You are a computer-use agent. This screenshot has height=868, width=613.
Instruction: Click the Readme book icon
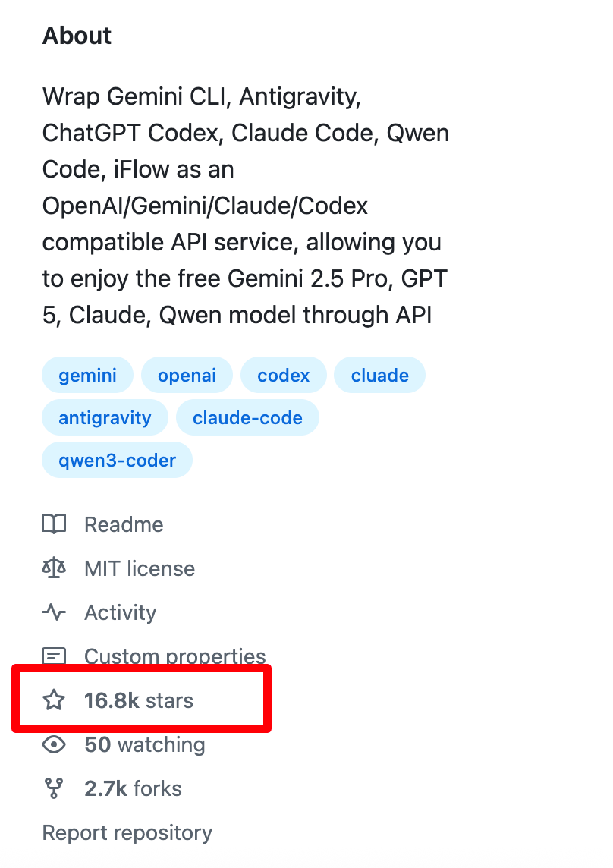pos(54,524)
